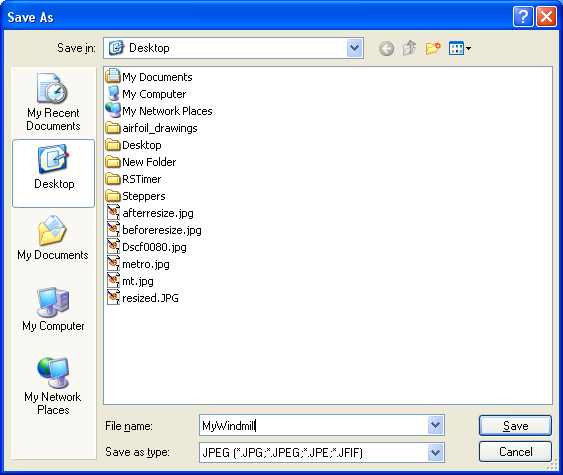Click the Cancel button
The height and width of the screenshot is (475, 563).
tap(515, 451)
